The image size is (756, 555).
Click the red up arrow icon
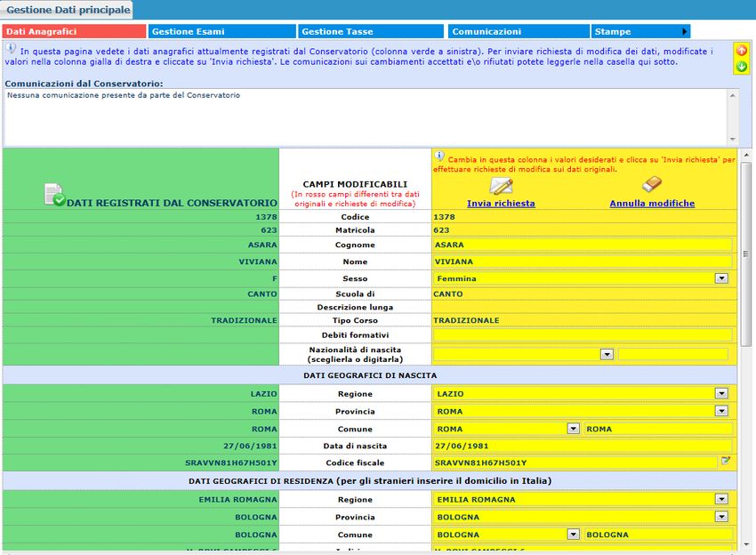click(741, 52)
